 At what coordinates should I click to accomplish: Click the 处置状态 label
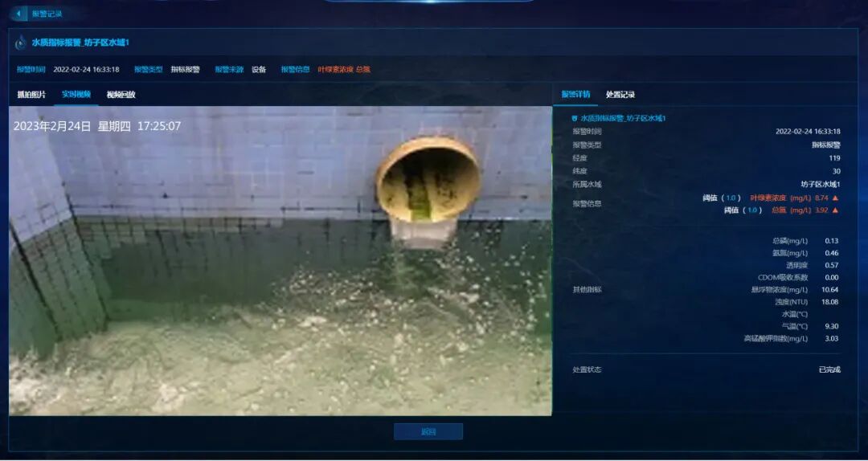[x=587, y=369]
